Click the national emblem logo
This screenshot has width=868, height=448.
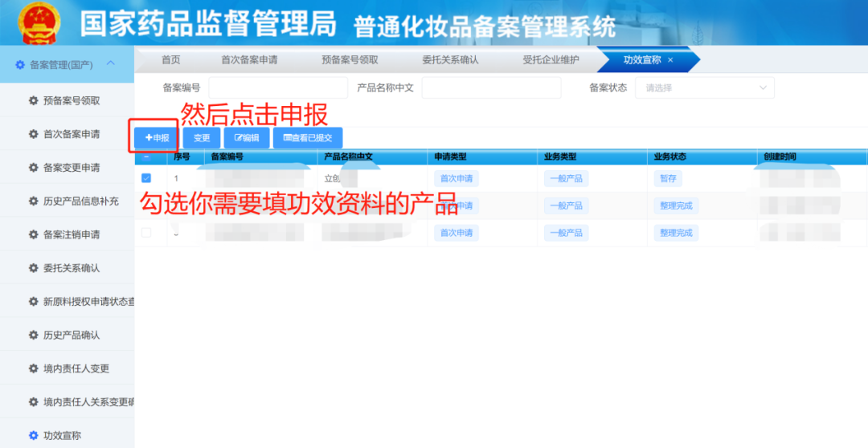(39, 22)
